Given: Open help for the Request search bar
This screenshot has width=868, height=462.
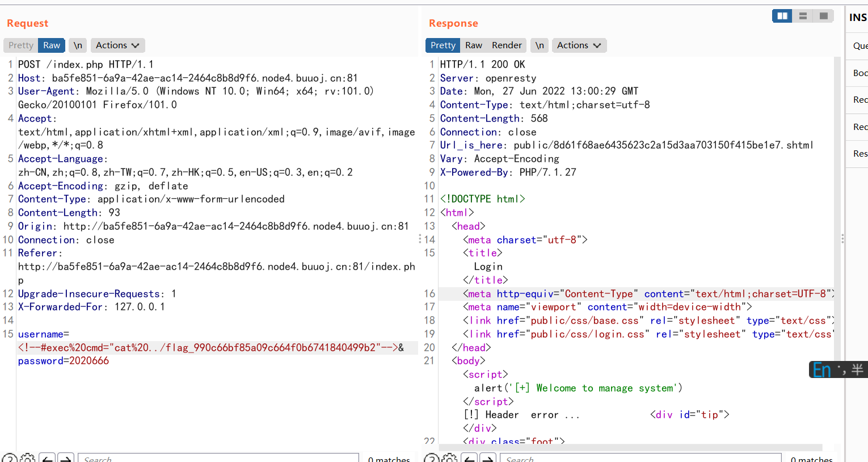Looking at the screenshot, I should click(x=9, y=459).
